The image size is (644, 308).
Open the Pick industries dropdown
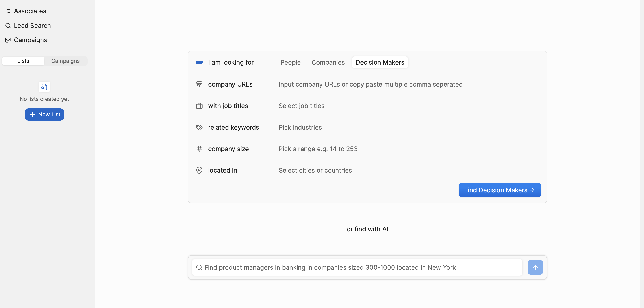click(x=300, y=127)
